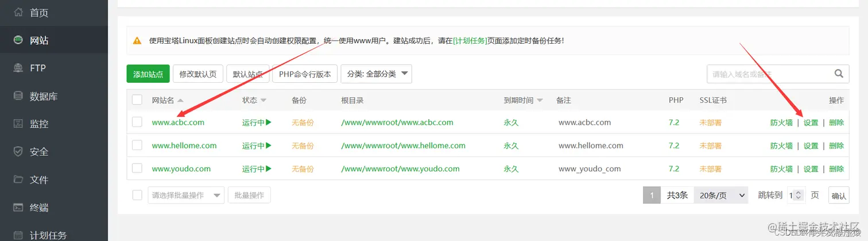Click the 批量操作 button
Viewport: 868px width, 241px height.
pyautogui.click(x=249, y=195)
